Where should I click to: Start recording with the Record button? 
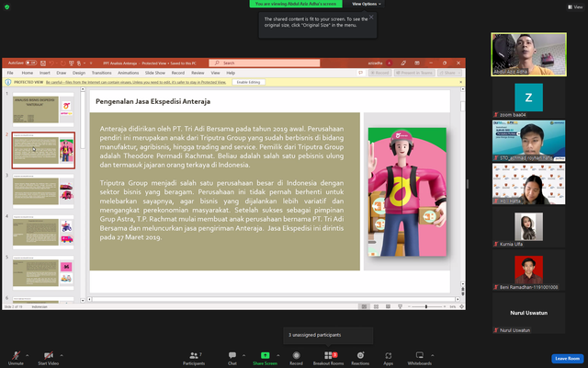click(x=296, y=358)
